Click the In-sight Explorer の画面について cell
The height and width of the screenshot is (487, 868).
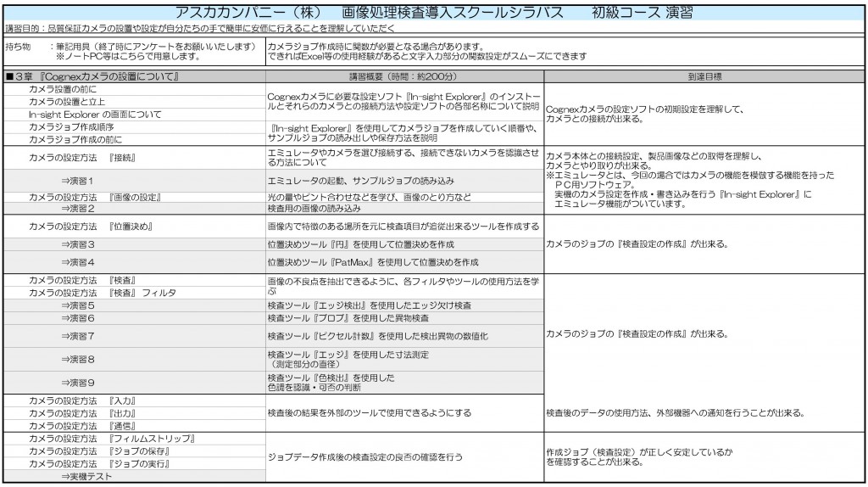point(95,114)
